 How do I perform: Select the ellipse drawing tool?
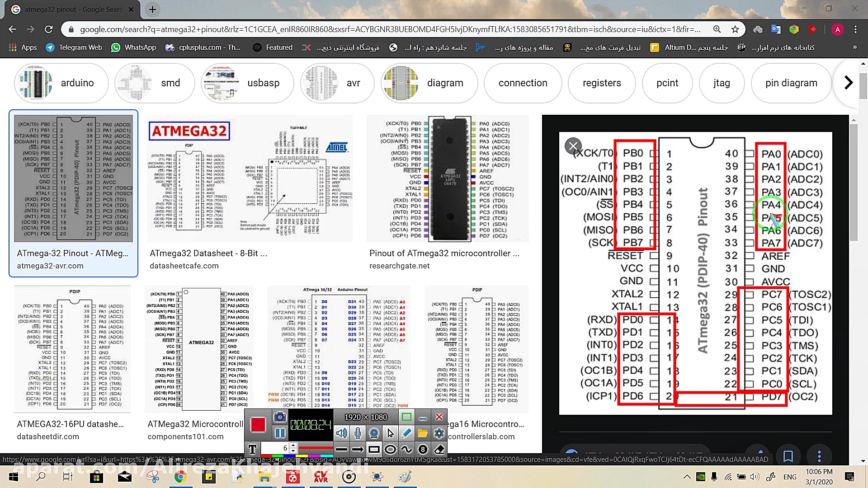[x=390, y=449]
